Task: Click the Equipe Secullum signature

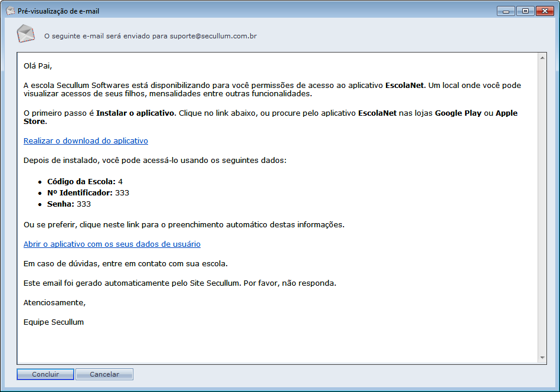Action: tap(54, 322)
